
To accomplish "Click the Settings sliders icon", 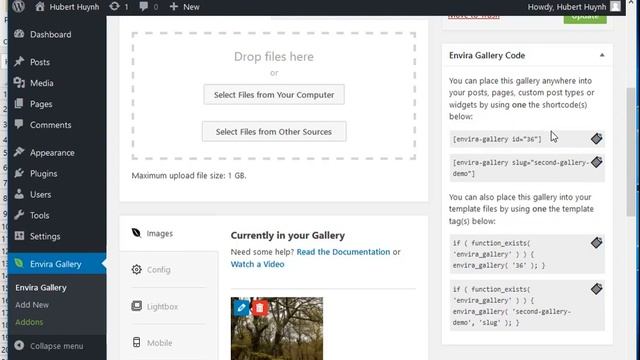I will click(19, 236).
